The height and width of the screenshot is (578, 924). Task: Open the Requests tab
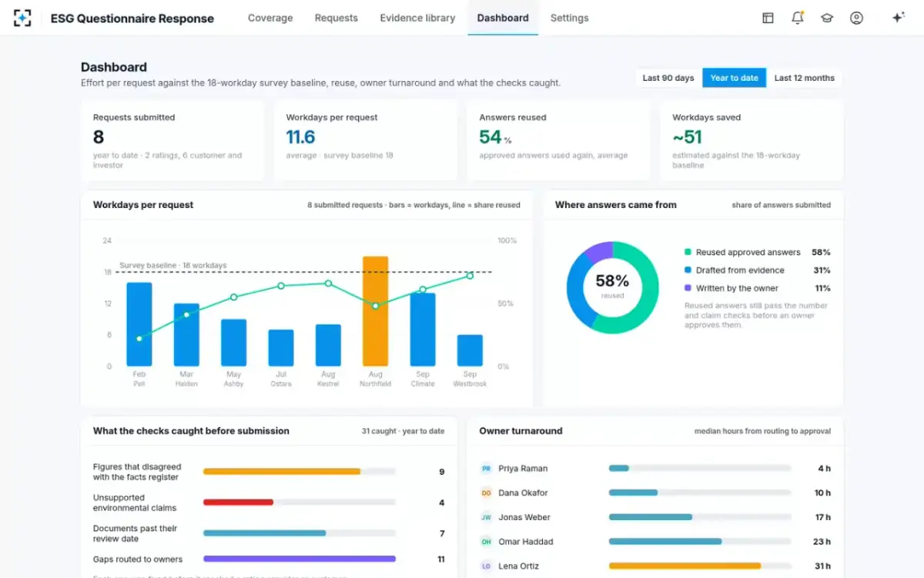tap(336, 18)
